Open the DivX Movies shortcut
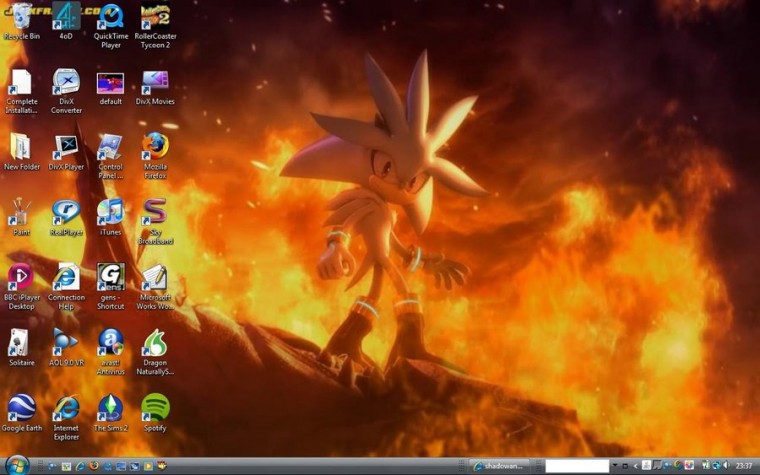This screenshot has height=475, width=760. pos(155,88)
